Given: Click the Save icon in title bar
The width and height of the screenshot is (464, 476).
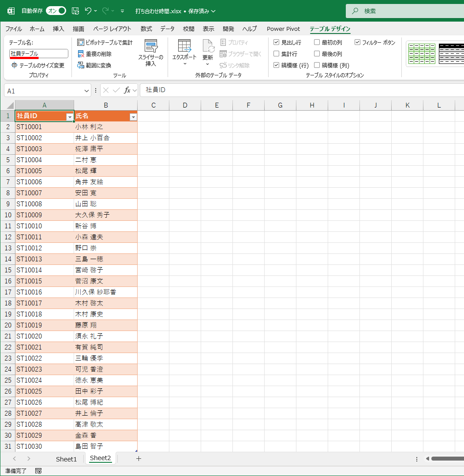Looking at the screenshot, I should (75, 11).
